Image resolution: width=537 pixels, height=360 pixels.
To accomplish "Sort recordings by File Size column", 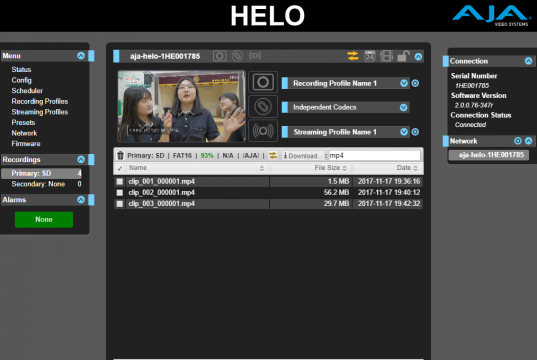I will [x=330, y=168].
